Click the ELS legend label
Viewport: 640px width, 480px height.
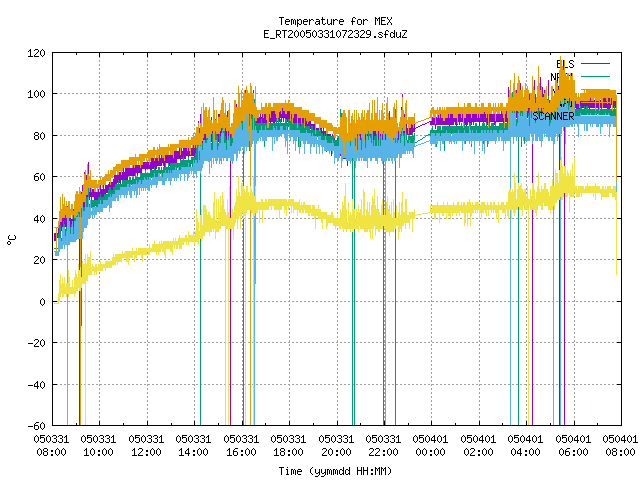pyautogui.click(x=565, y=64)
